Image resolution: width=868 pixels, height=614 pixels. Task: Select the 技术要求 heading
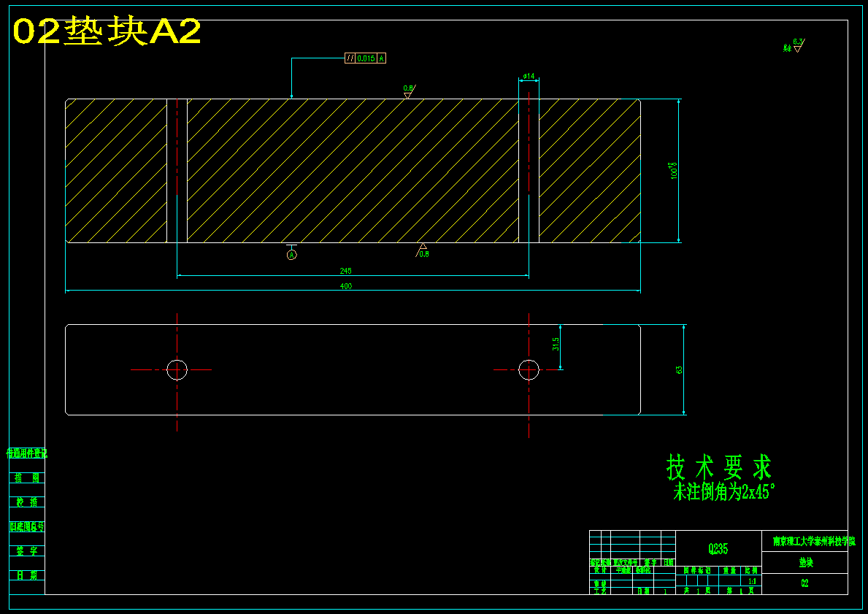coord(719,467)
